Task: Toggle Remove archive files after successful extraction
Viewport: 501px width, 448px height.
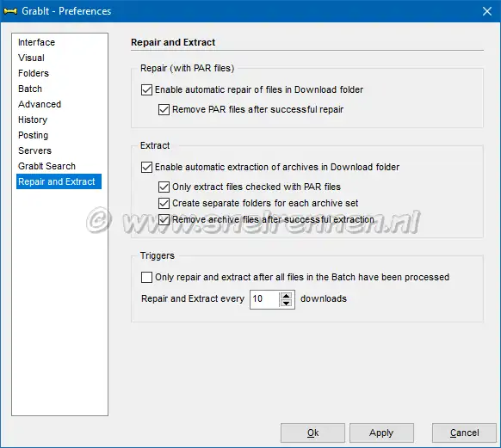Action: (164, 220)
